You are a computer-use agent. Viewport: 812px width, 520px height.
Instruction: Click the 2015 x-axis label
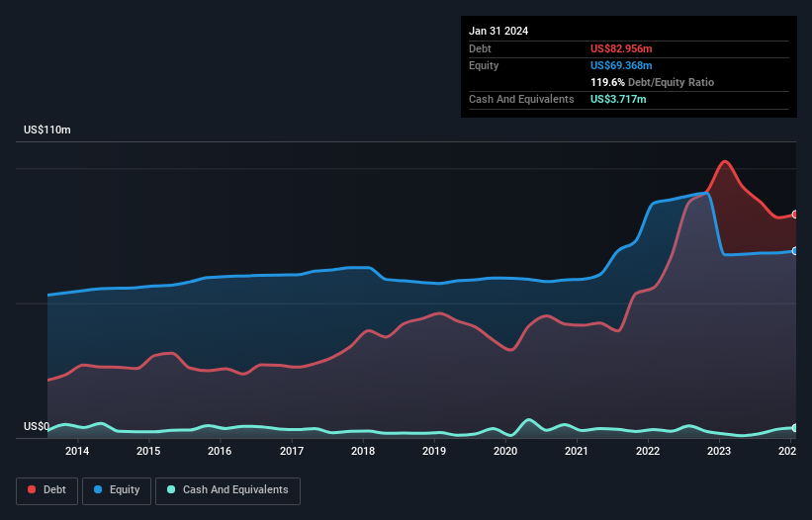coord(148,451)
